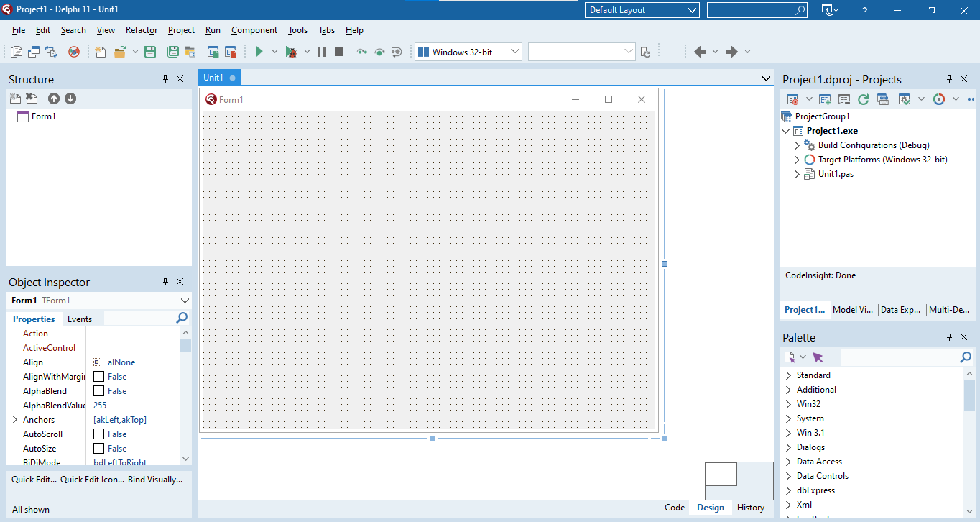
Task: Toggle the AutoScroll checkbox
Action: coord(98,434)
